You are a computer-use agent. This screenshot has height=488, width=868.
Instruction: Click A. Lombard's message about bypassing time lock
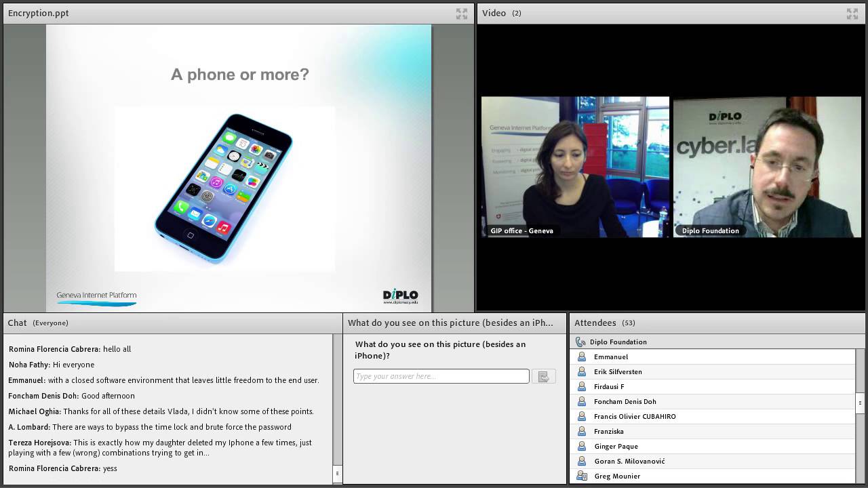point(150,427)
